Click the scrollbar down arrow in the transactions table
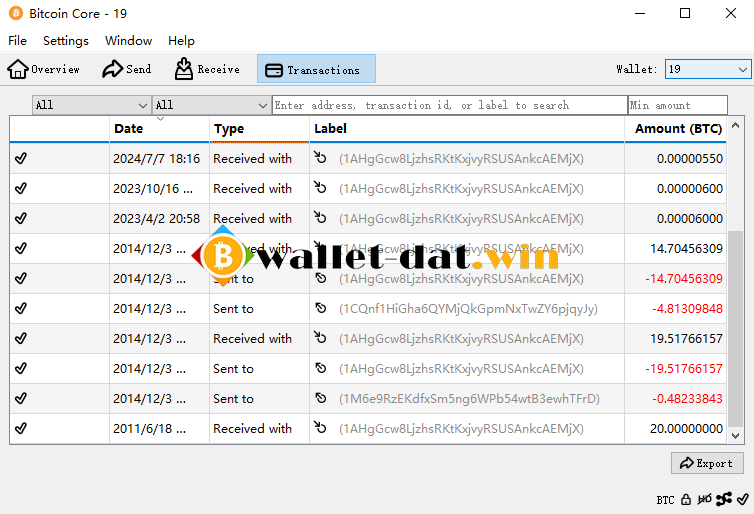 (x=735, y=436)
